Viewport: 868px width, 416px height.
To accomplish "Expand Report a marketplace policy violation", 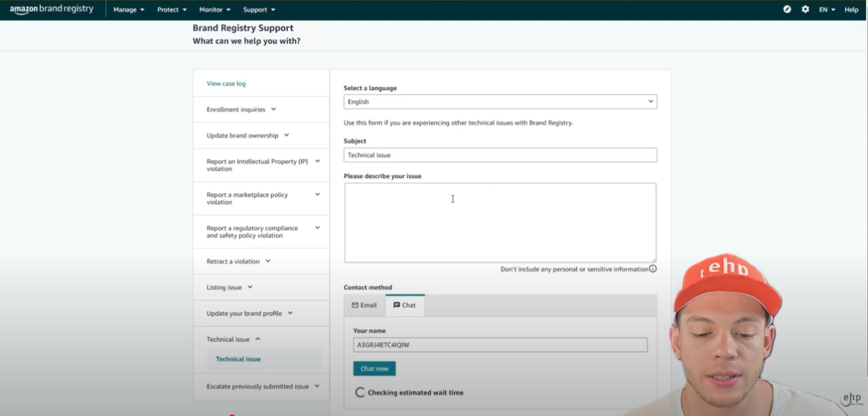I will pyautogui.click(x=261, y=198).
